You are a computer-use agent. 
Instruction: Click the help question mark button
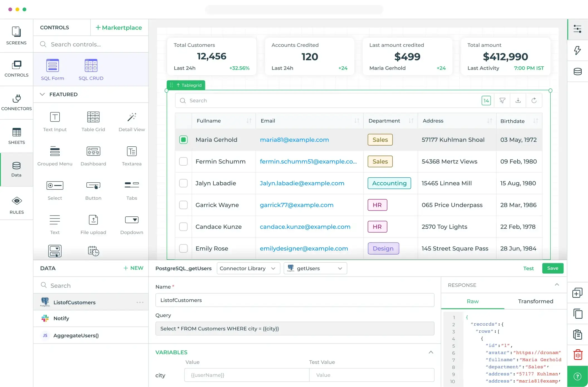(x=577, y=376)
